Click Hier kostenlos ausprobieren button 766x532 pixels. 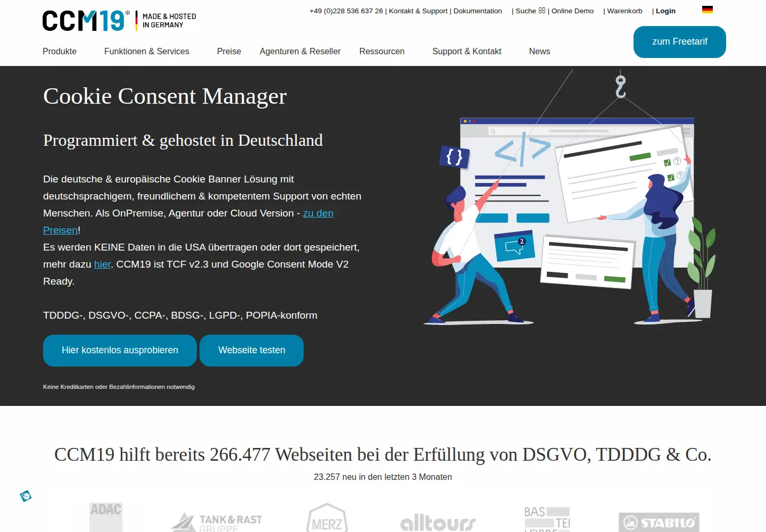(120, 351)
